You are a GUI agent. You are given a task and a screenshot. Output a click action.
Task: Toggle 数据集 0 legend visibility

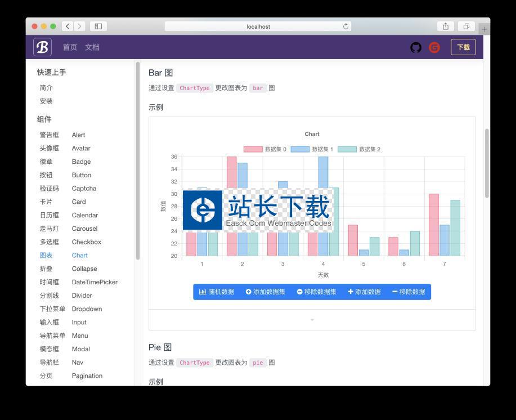[x=265, y=149]
